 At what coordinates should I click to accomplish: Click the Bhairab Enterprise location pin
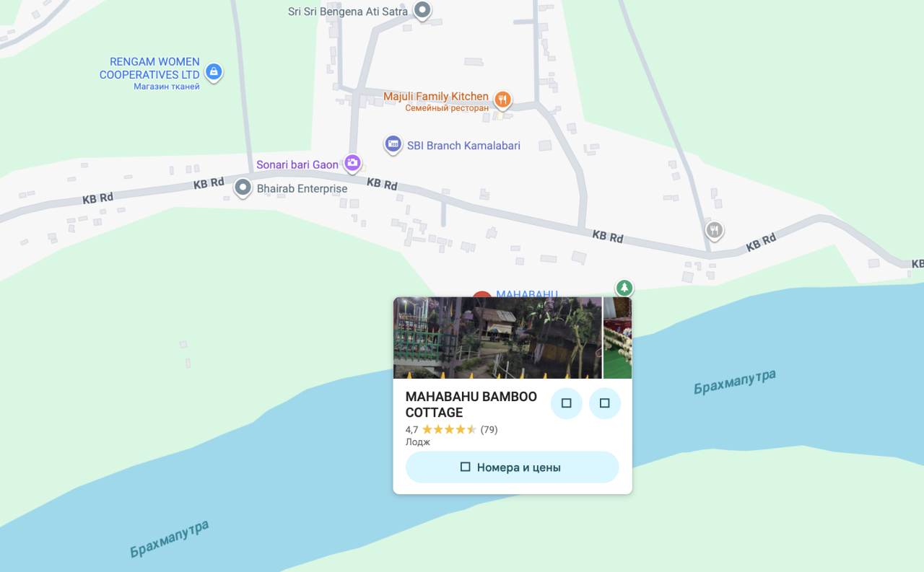point(243,188)
